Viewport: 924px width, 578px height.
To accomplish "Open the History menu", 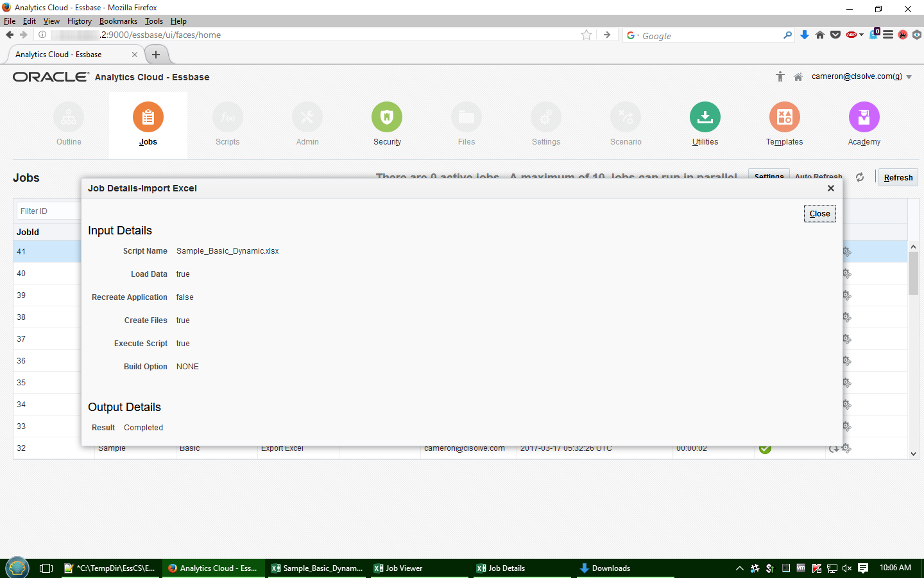I will coord(80,21).
